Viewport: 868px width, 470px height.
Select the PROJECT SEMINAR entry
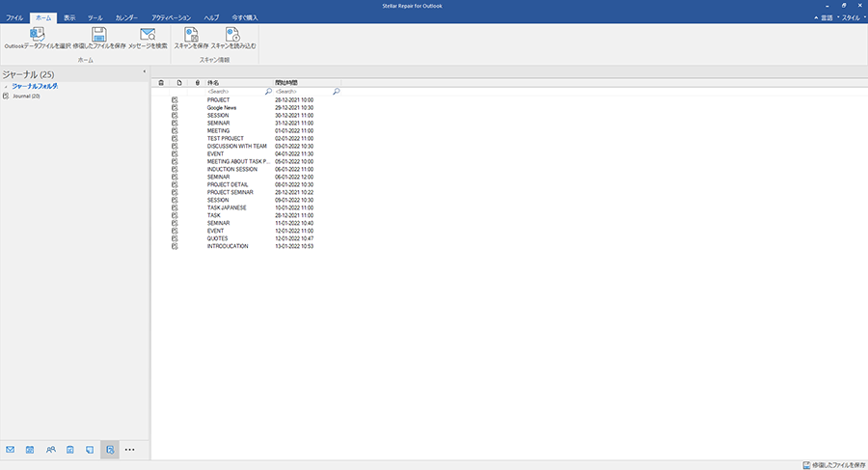pyautogui.click(x=231, y=192)
